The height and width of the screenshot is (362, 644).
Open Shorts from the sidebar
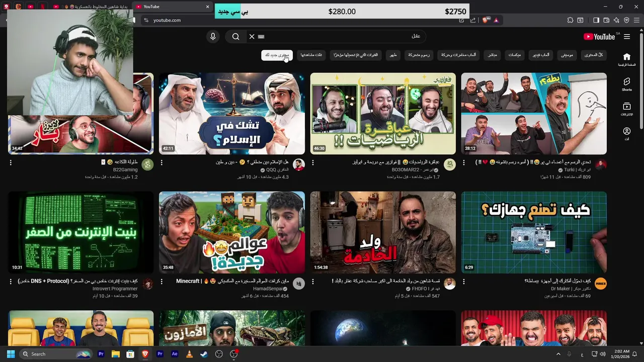click(x=626, y=84)
